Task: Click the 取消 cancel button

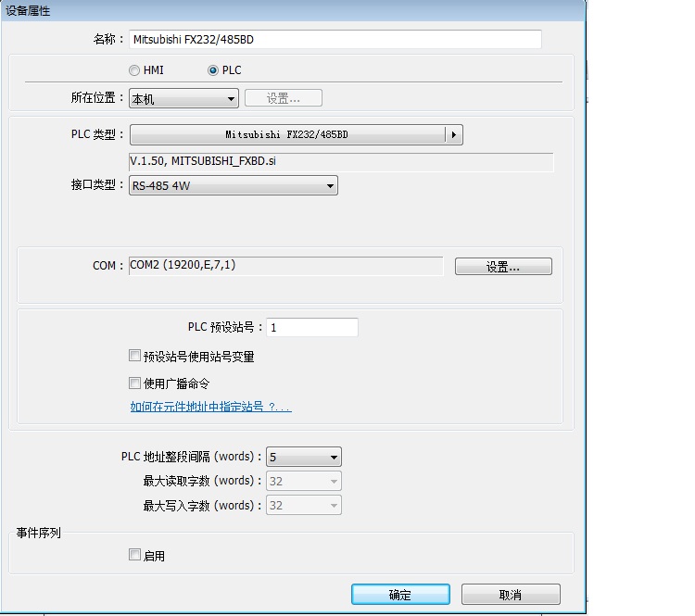Action: pos(511,595)
